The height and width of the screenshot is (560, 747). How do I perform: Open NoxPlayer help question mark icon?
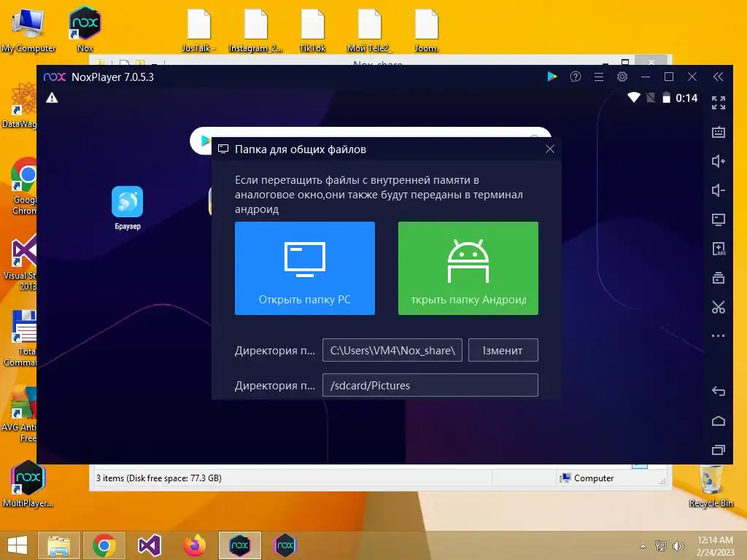coord(576,77)
